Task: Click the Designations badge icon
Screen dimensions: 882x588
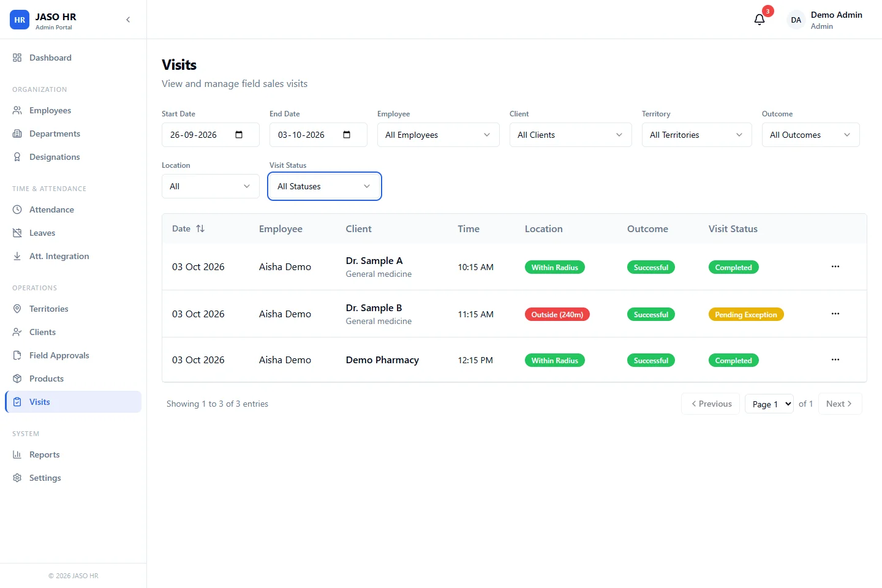Action: pos(17,157)
